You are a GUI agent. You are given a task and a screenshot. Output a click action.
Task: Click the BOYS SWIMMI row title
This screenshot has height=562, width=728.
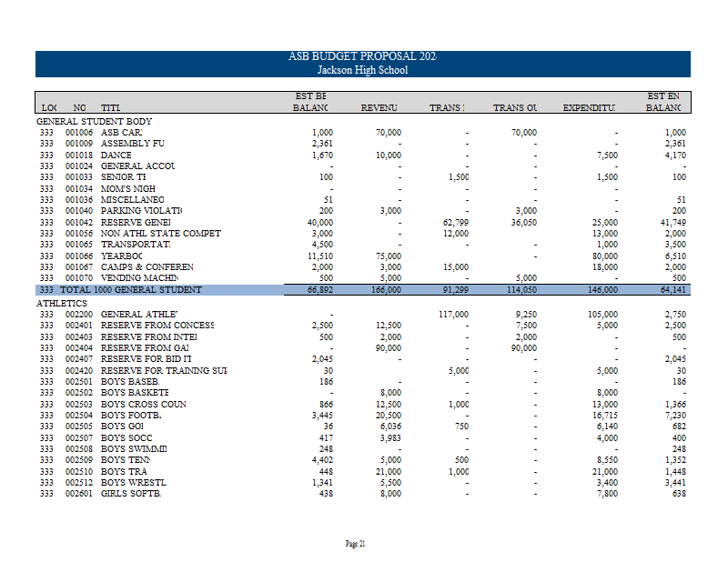[134, 449]
